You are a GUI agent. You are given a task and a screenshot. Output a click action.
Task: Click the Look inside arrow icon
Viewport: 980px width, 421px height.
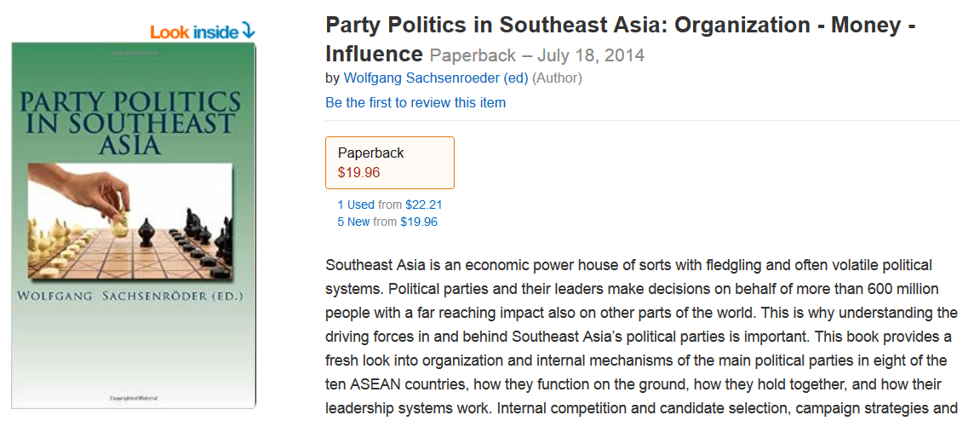tap(248, 32)
